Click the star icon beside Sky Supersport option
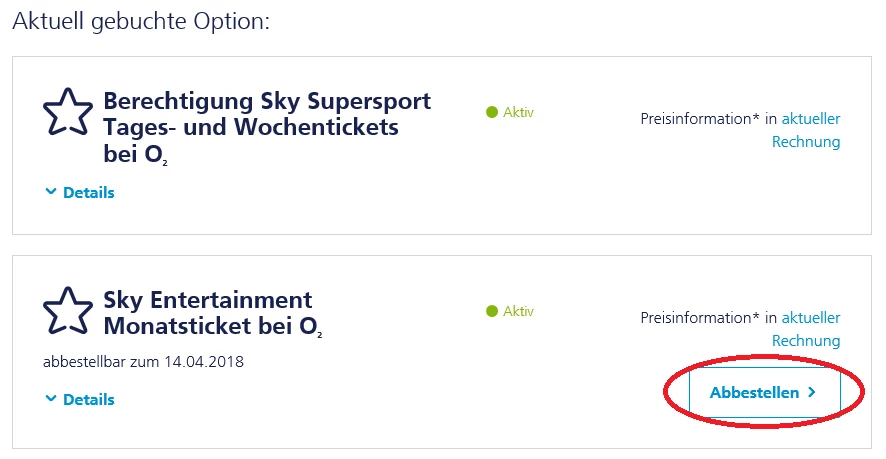This screenshot has height=459, width=886. pyautogui.click(x=68, y=113)
